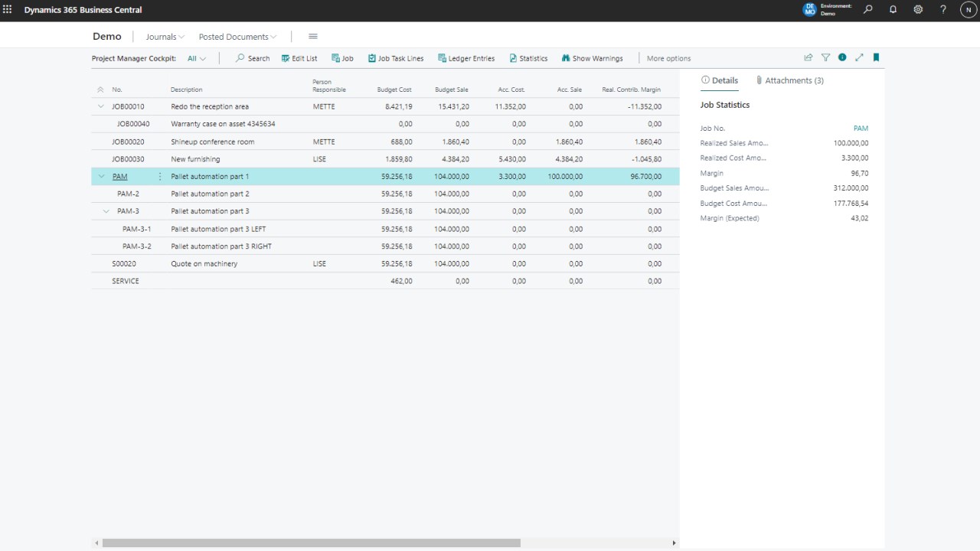The image size is (980, 551).
Task: Expand page to focus mode
Action: point(859,57)
